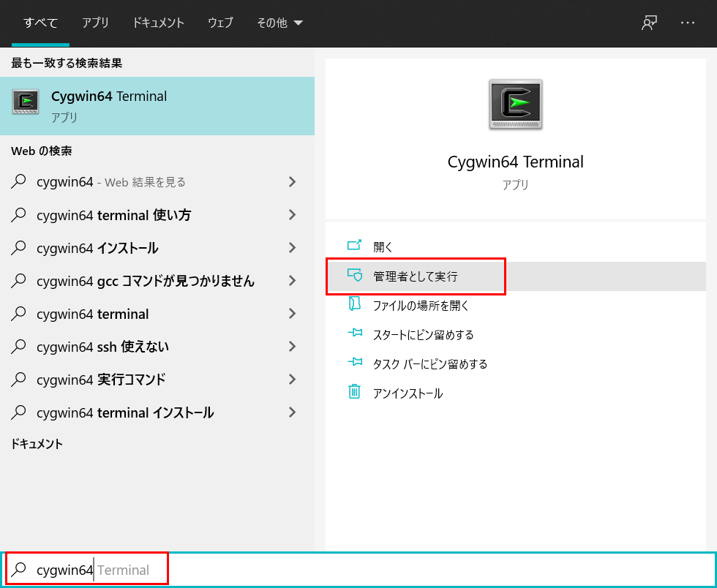Select suggestion cygwin64 terminal インストール
The image size is (717, 588).
point(157,412)
